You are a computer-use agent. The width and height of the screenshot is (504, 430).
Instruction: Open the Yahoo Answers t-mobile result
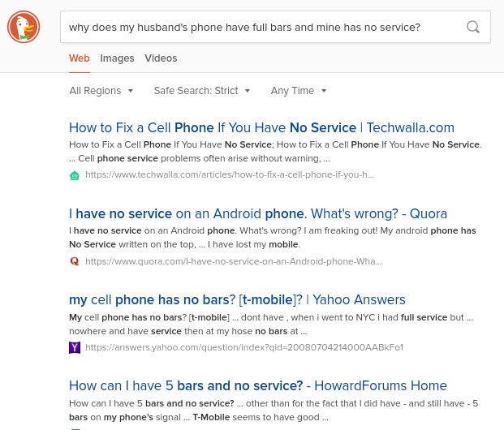[237, 300]
